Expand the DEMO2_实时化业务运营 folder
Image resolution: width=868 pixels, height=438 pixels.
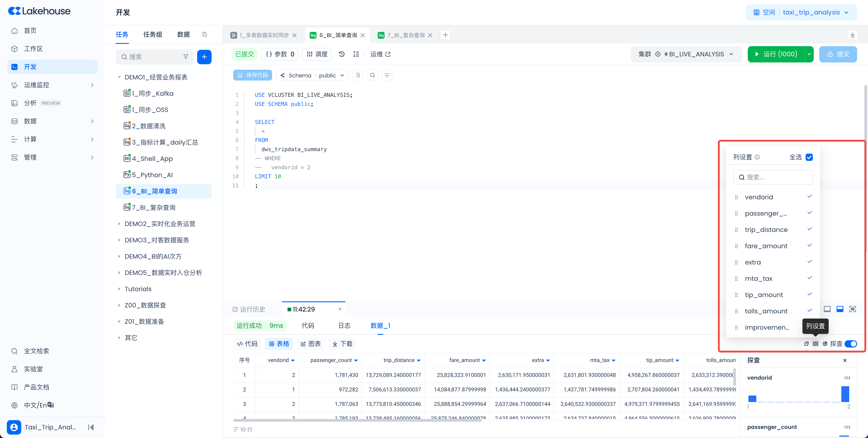tap(119, 224)
